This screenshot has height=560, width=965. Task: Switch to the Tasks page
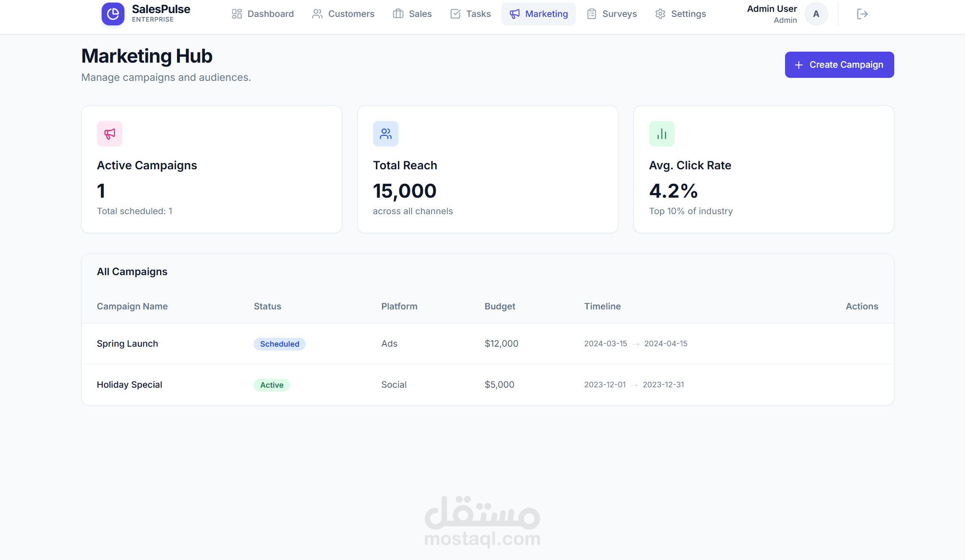click(x=470, y=14)
